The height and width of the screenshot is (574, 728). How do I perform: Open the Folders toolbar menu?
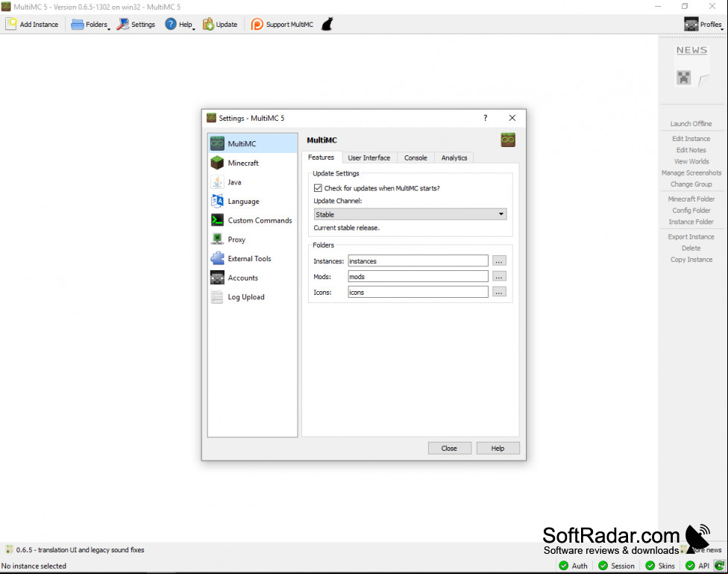click(90, 24)
